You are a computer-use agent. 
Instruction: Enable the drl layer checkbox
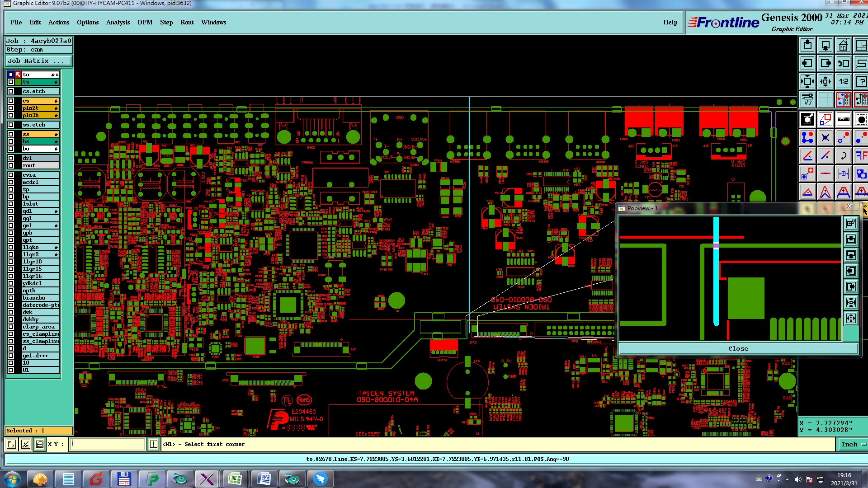11,158
